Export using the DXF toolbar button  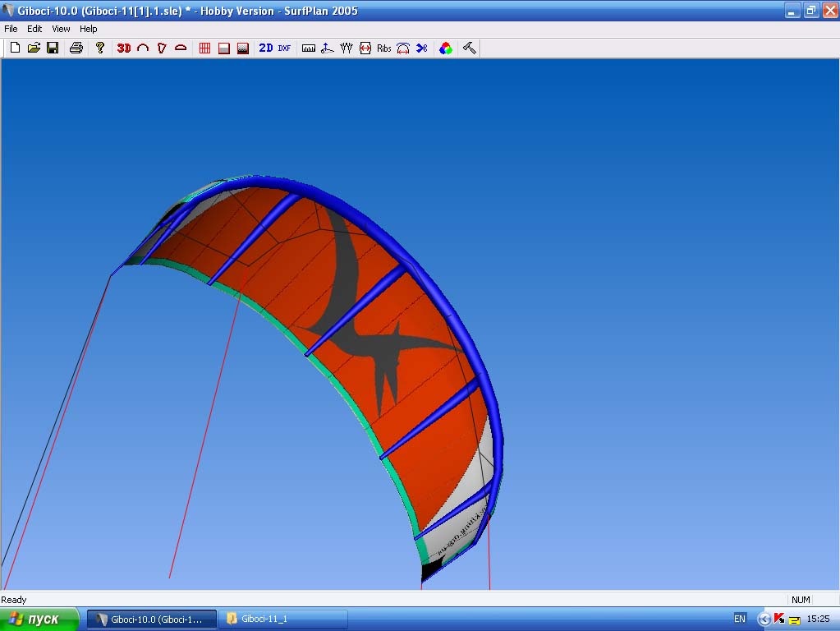pyautogui.click(x=284, y=48)
